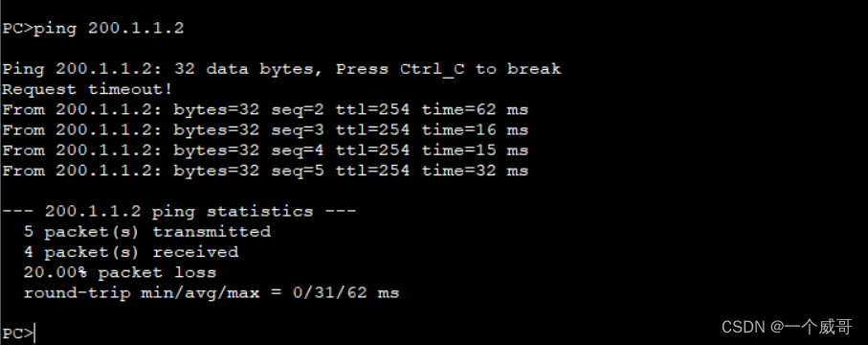Screen dimensions: 868x345
Task: Click the '5 packet(s) transmitted' line
Action: pos(147,232)
